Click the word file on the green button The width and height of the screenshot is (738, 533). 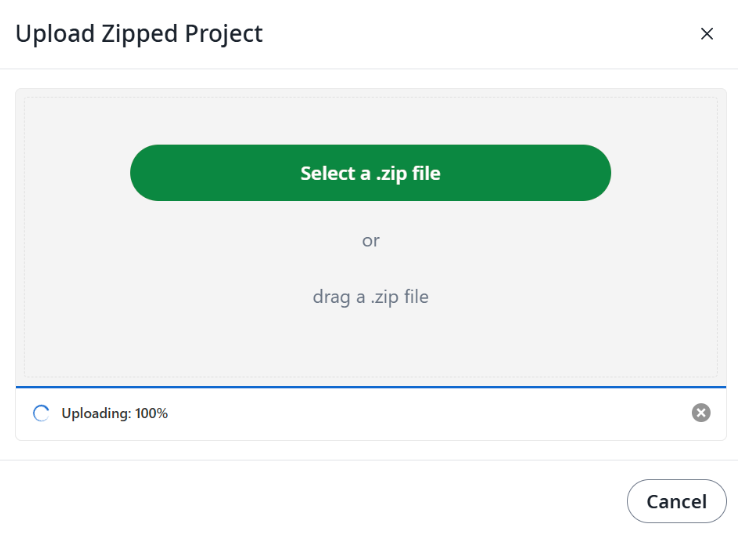(x=426, y=173)
